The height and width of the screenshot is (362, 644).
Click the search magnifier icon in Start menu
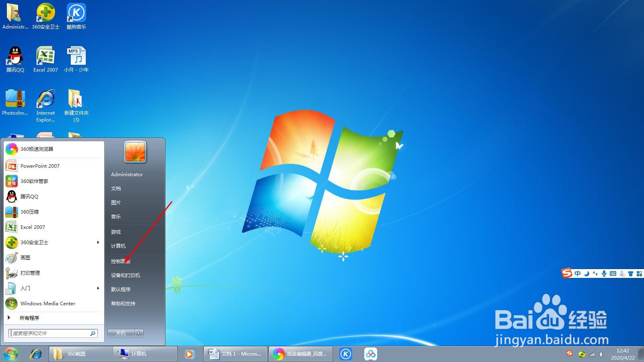[x=93, y=333]
